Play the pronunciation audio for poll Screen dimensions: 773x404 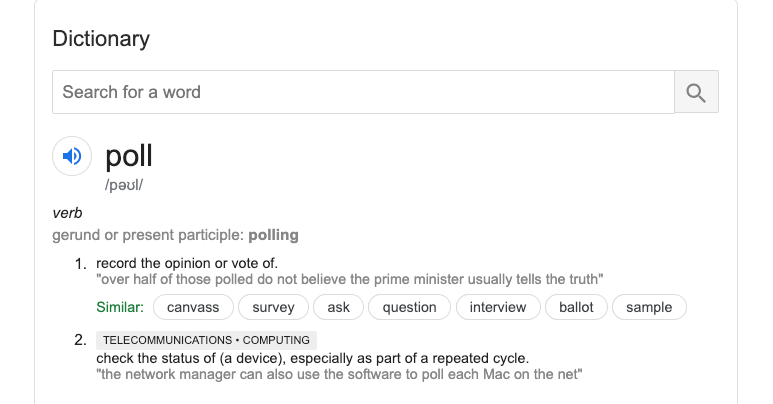click(x=72, y=156)
